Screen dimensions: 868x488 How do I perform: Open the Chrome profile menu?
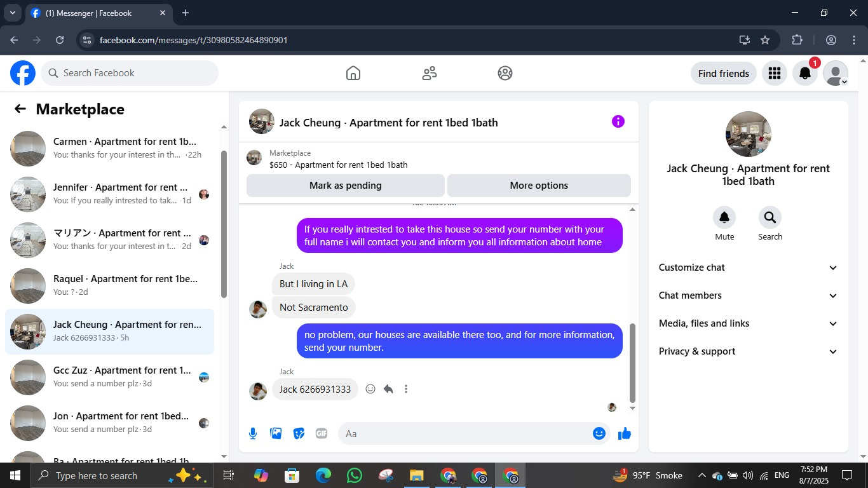tap(831, 40)
